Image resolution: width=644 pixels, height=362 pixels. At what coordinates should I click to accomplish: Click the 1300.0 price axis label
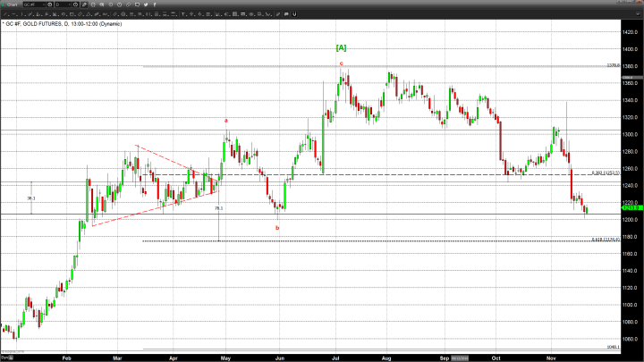tap(630, 134)
